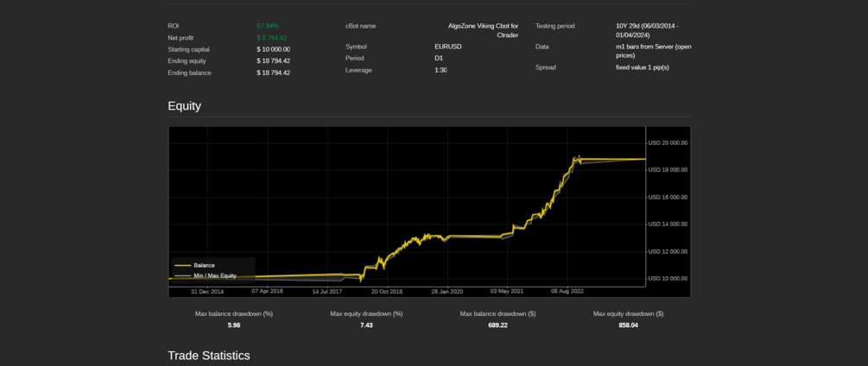Select Max equity drawdown ($) value 858.04
This screenshot has width=868, height=366.
point(628,325)
